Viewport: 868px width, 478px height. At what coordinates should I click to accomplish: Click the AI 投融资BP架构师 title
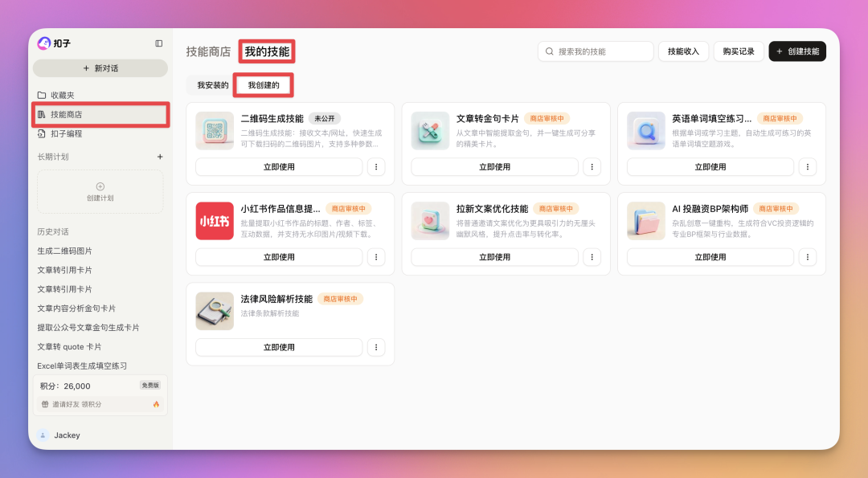pyautogui.click(x=710, y=209)
